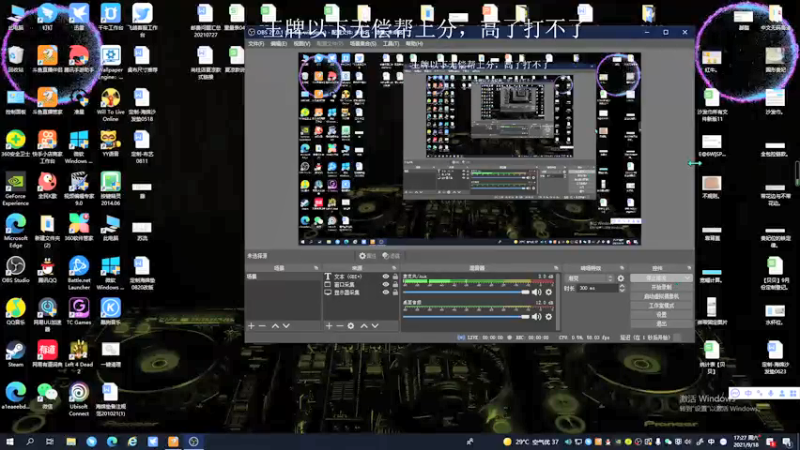Add a new scene with the plus icon

click(251, 326)
